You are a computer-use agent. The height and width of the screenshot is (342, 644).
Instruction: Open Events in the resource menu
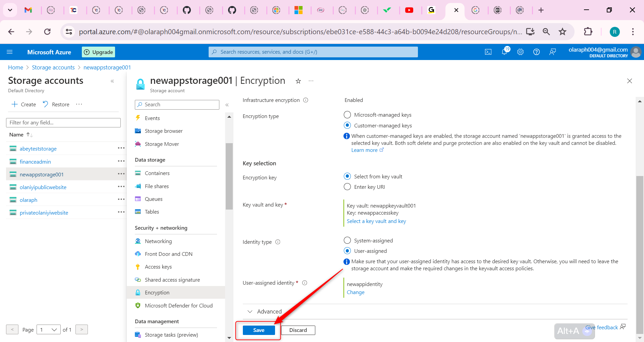pos(152,118)
